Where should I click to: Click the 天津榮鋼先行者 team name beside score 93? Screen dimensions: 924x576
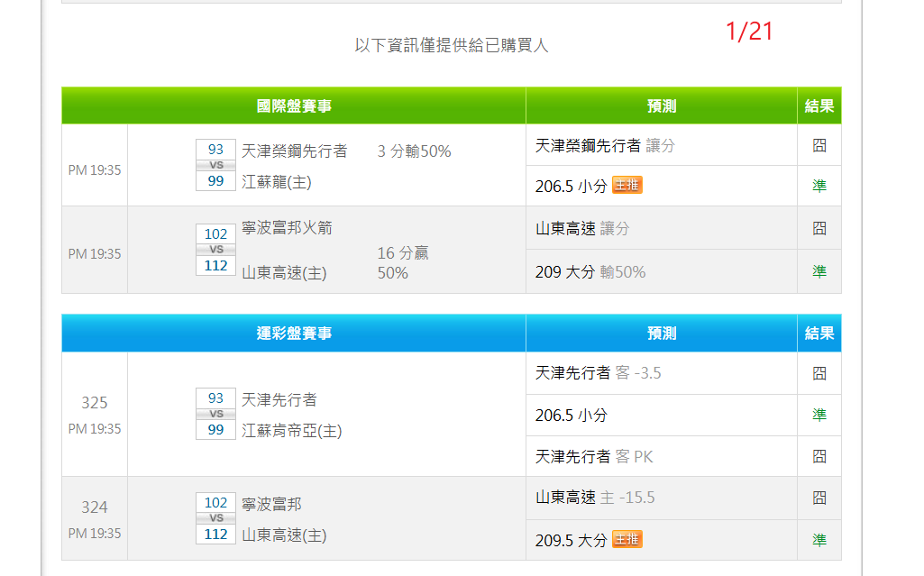[294, 151]
